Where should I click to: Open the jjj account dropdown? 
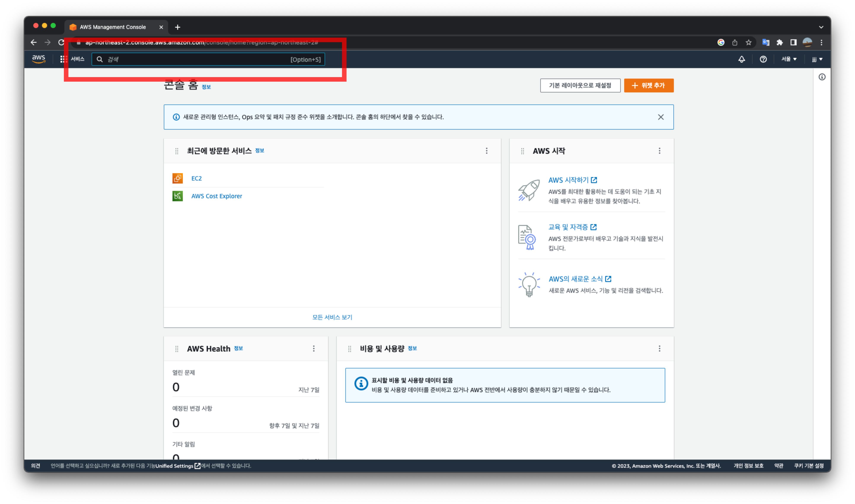pos(817,59)
